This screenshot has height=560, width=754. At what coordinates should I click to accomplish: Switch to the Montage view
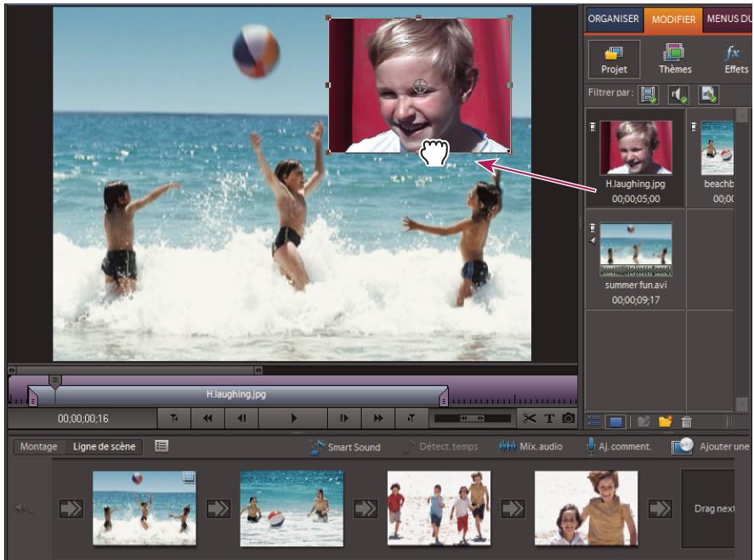[x=38, y=447]
